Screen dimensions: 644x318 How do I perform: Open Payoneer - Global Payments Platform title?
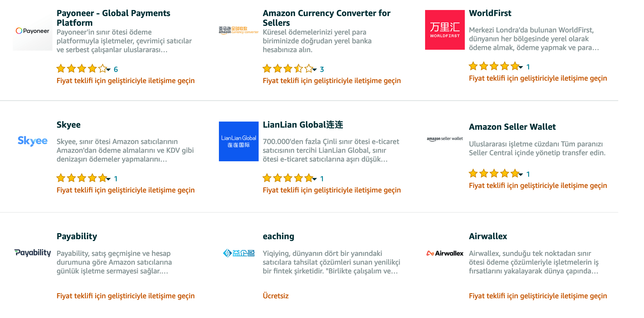point(113,18)
